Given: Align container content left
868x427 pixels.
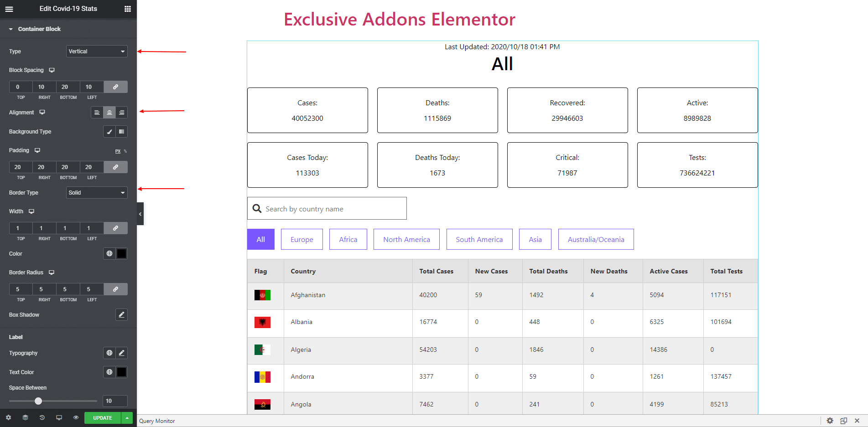Looking at the screenshot, I should coord(97,113).
